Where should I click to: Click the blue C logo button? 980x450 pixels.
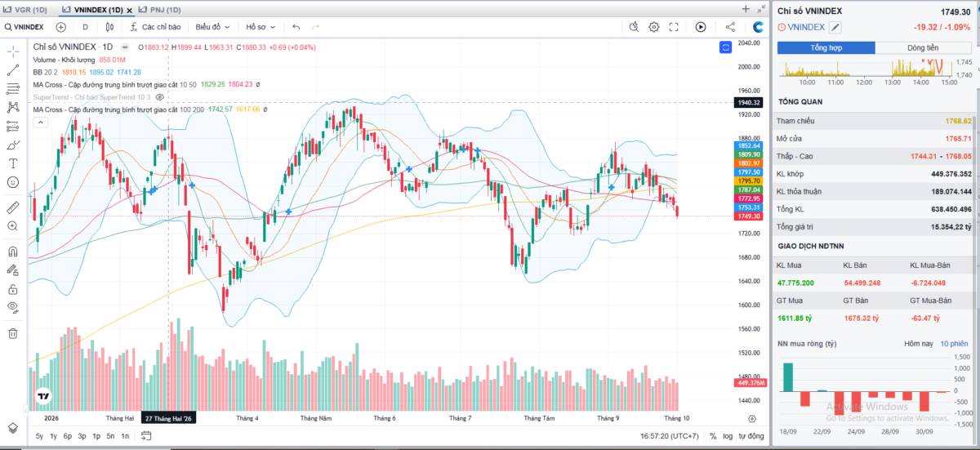(758, 27)
